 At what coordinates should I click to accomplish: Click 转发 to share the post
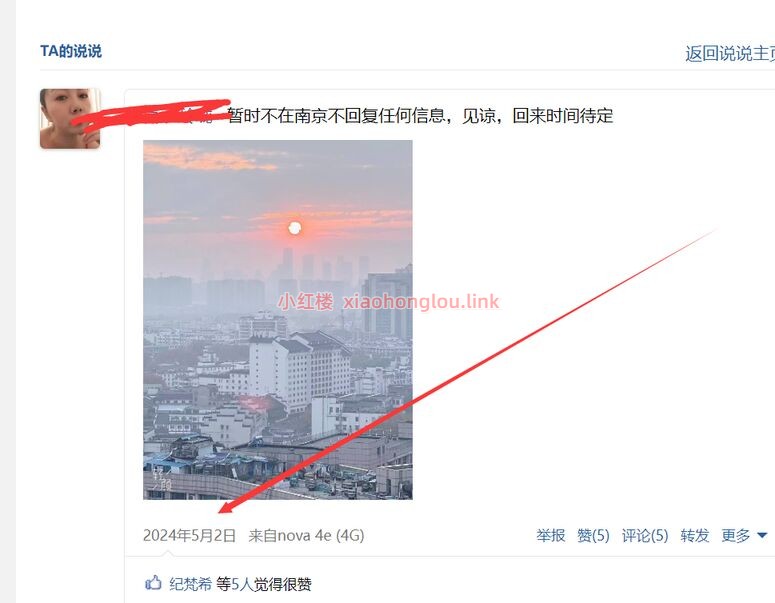tap(694, 535)
